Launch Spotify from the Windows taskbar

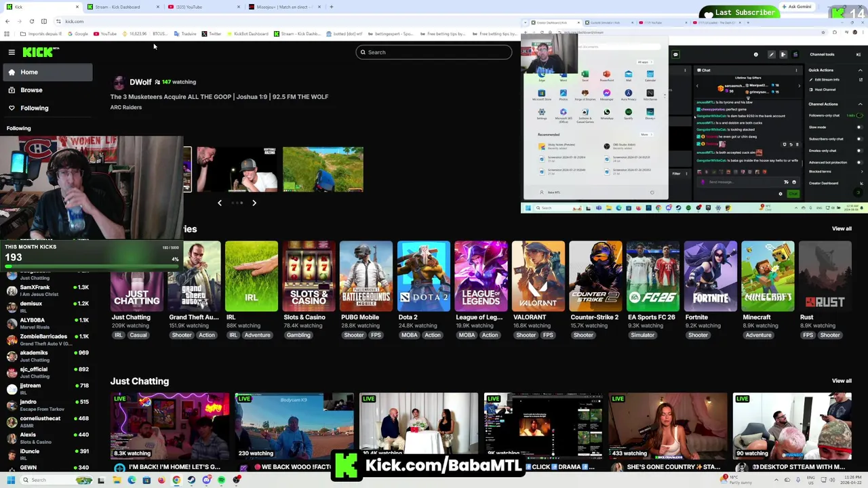coord(221,480)
